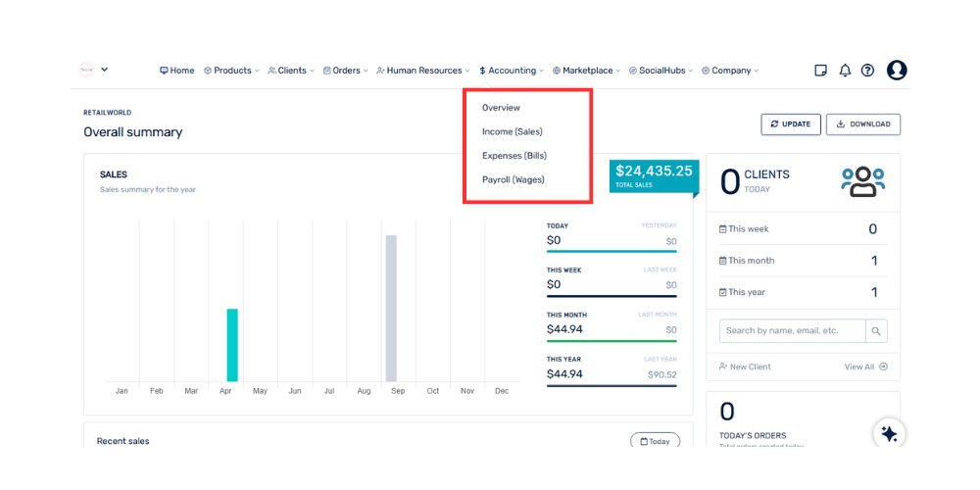This screenshot has height=490, width=980.
Task: Click the Today filter button in Recent sales
Action: click(x=655, y=441)
